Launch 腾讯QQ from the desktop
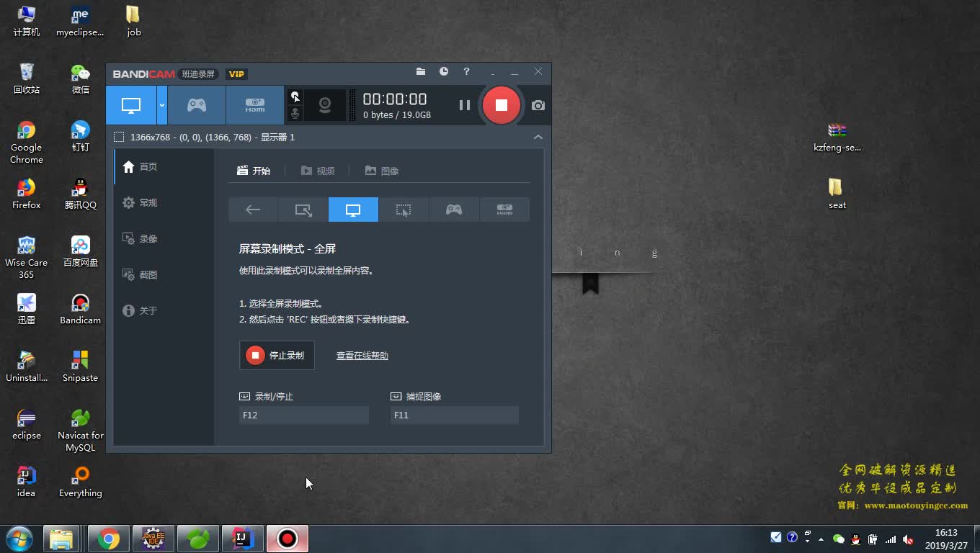 pyautogui.click(x=80, y=194)
